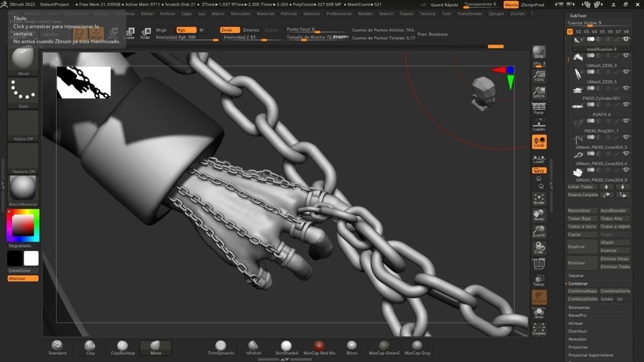The image size is (644, 362).
Task: Hide the UMesh_ZZZ6_3 subtool eye
Action: [626, 55]
